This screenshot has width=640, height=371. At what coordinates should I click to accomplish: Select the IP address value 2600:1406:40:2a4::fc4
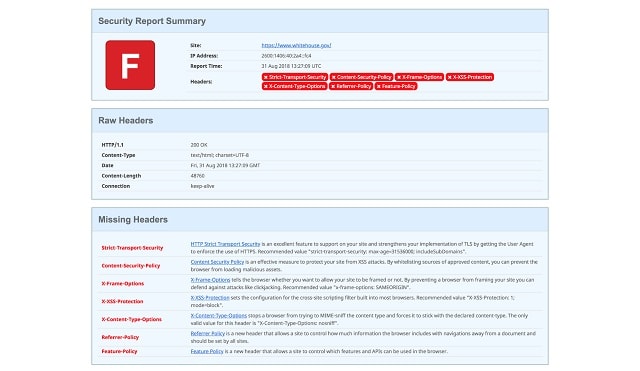[x=286, y=56]
